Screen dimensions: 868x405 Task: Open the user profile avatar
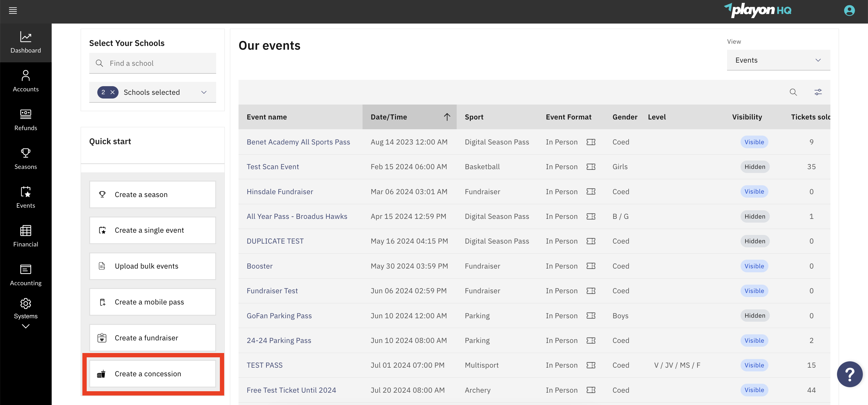coord(849,10)
